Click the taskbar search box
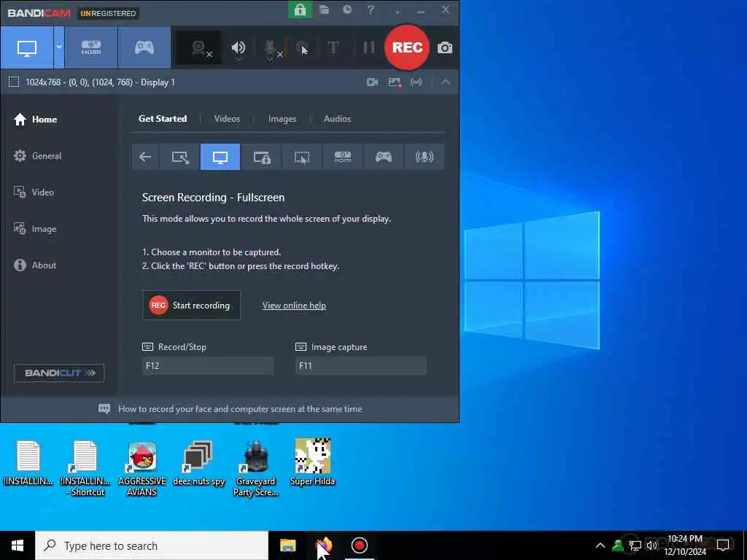Screen dimensions: 747x560 click(152, 545)
